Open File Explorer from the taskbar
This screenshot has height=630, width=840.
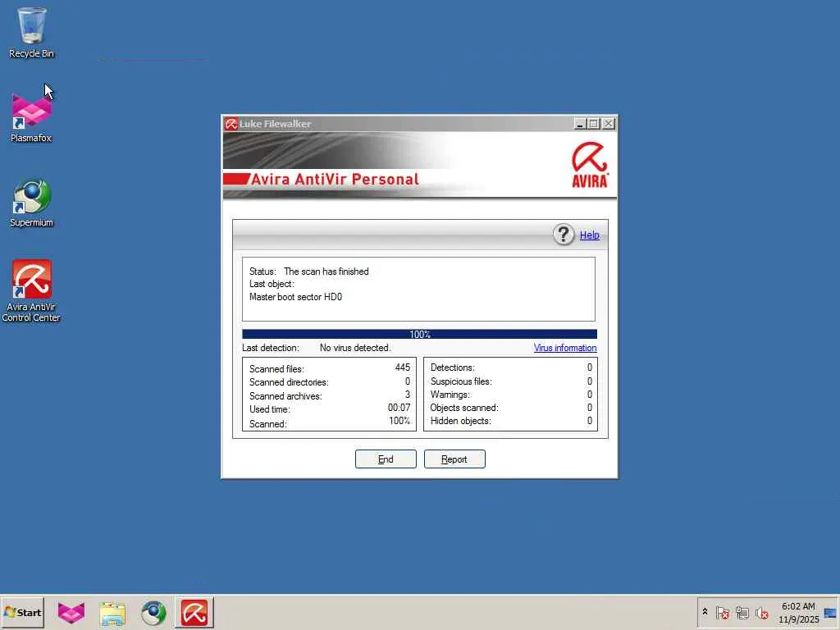click(112, 613)
